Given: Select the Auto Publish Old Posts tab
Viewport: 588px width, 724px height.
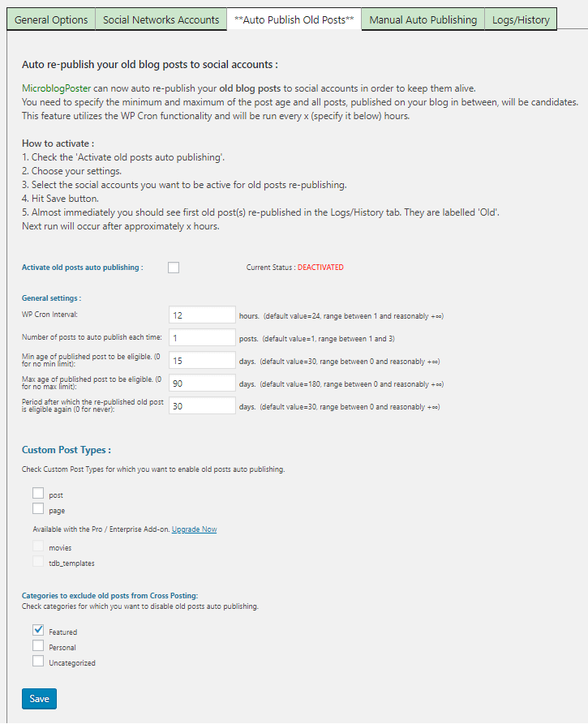Looking at the screenshot, I should pyautogui.click(x=293, y=19).
